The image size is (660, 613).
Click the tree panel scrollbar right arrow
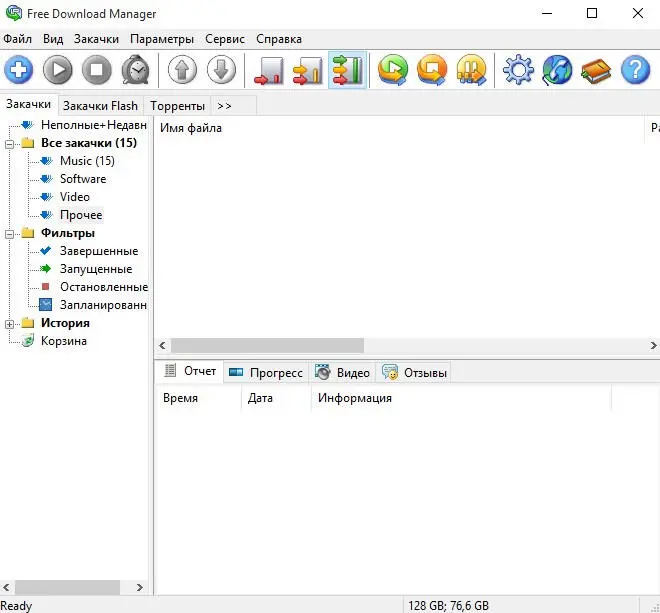[x=140, y=587]
